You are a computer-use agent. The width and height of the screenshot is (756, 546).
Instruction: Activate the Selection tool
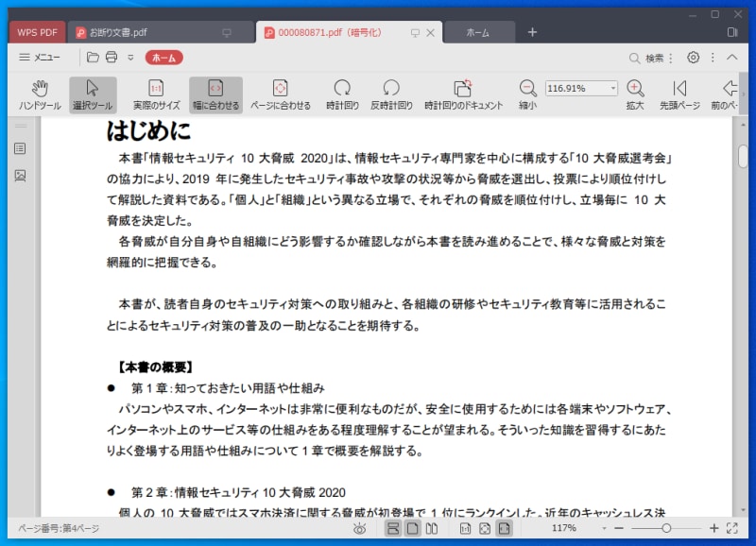93,94
